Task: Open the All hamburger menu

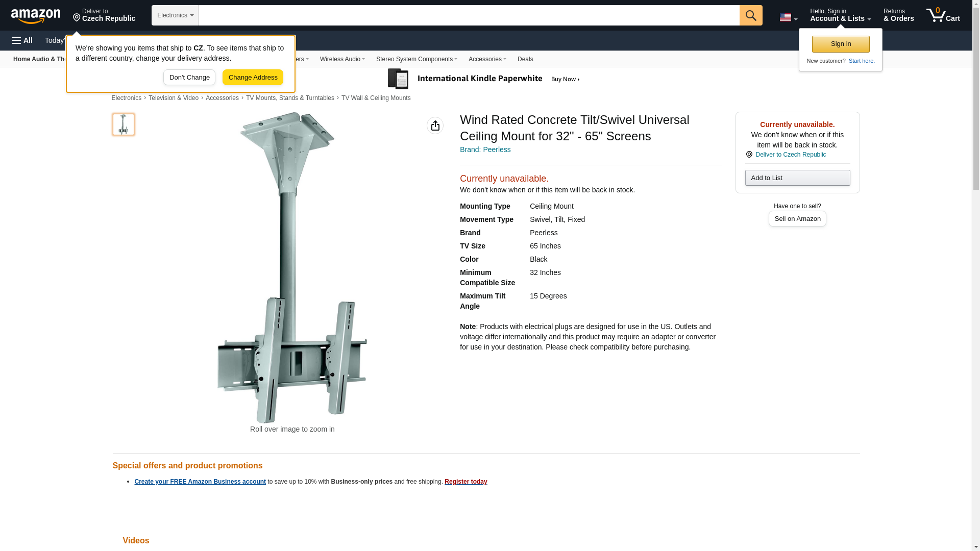Action: click(x=22, y=40)
